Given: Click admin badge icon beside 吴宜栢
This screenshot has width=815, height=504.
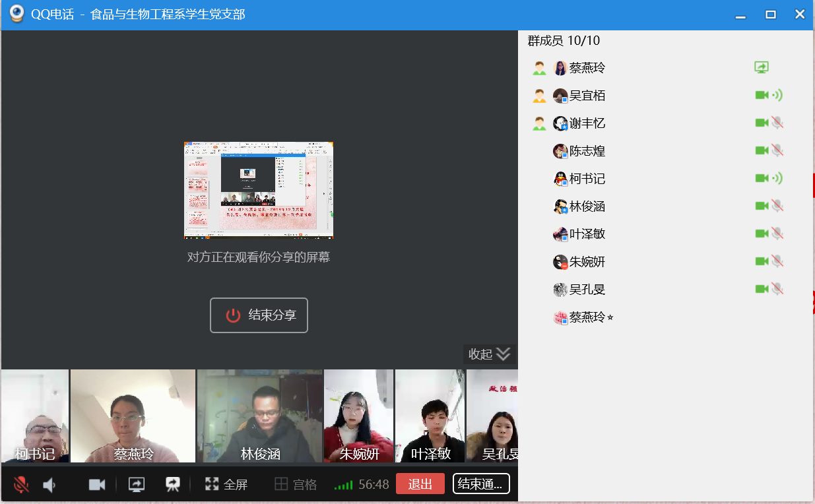Looking at the screenshot, I should click(540, 96).
